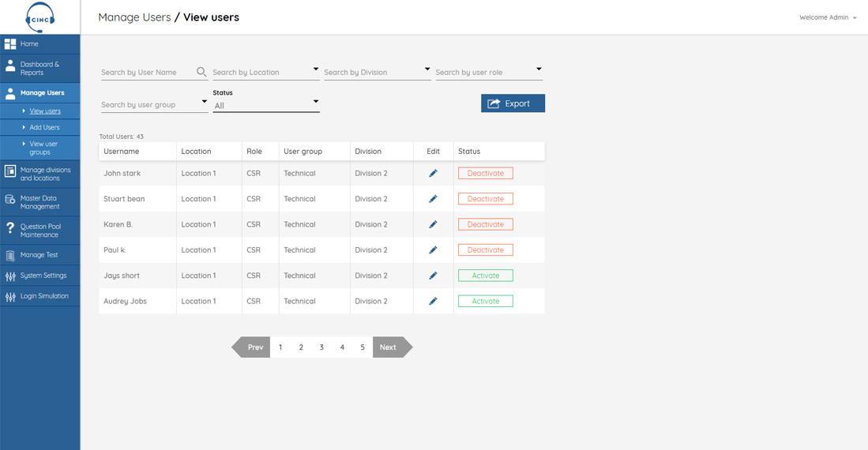Image resolution: width=868 pixels, height=450 pixels.
Task: Open Question Pool Maintenance question mark icon
Action: 10,227
